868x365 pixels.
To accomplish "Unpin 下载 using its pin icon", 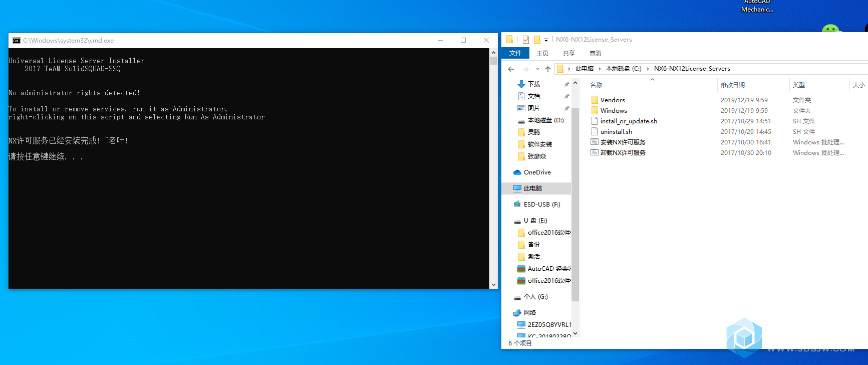I will pyautogui.click(x=566, y=84).
